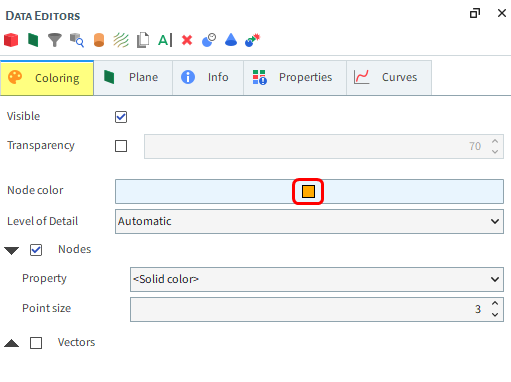The image size is (511, 382).
Task: Switch to the Plane tab
Action: [133, 78]
